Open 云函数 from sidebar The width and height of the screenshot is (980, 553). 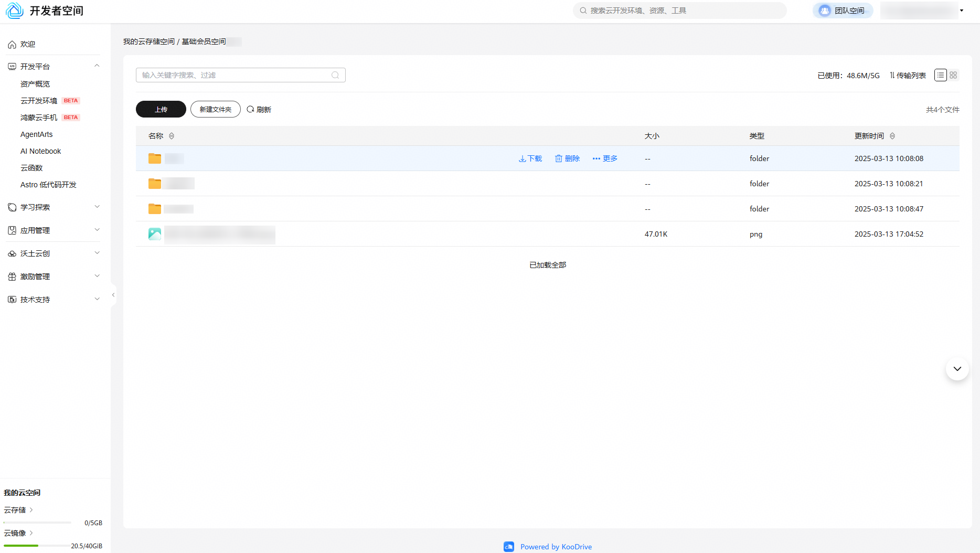31,168
